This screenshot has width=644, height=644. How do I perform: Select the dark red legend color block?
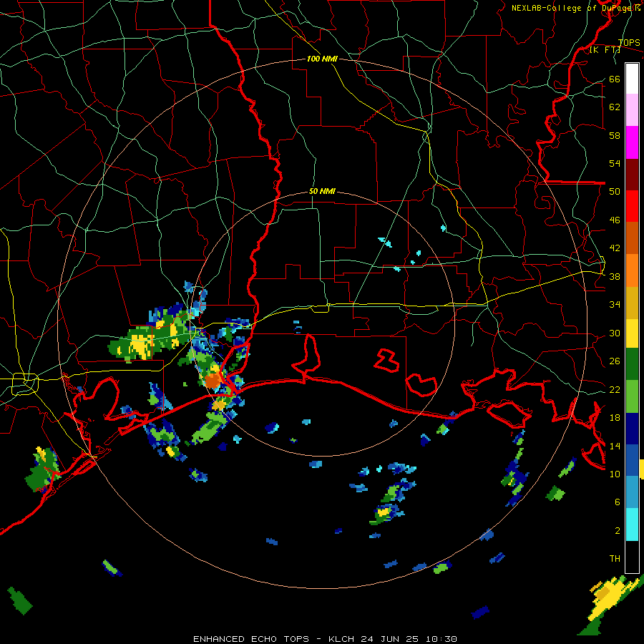[x=632, y=174]
